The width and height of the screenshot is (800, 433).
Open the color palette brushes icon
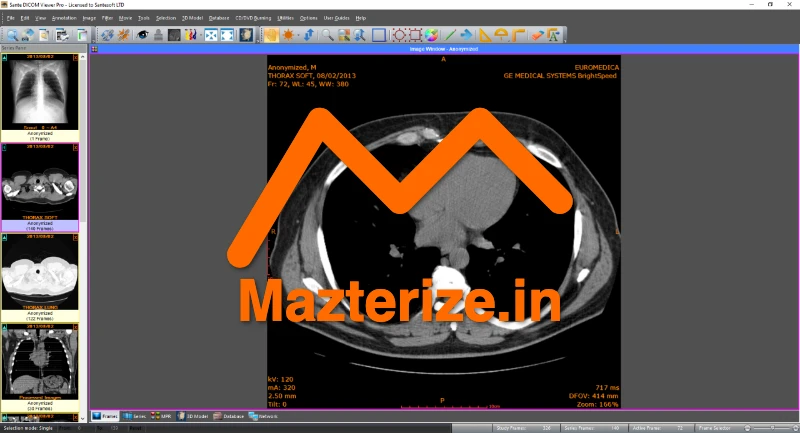point(190,35)
